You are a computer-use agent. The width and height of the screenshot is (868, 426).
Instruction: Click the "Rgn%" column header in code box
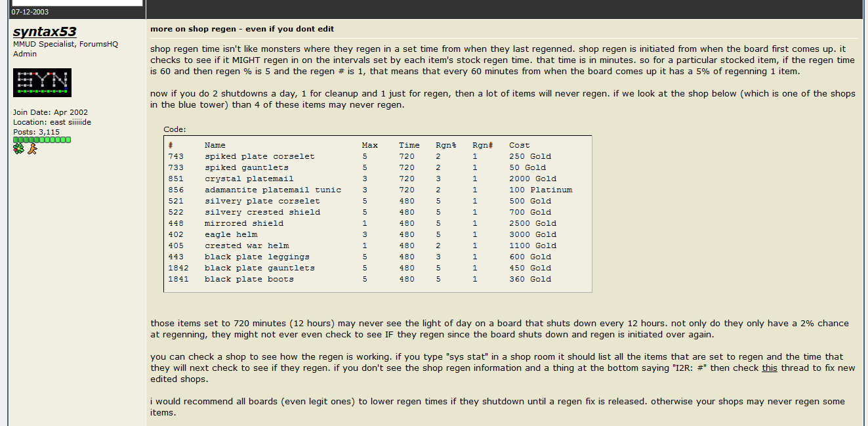pyautogui.click(x=446, y=145)
